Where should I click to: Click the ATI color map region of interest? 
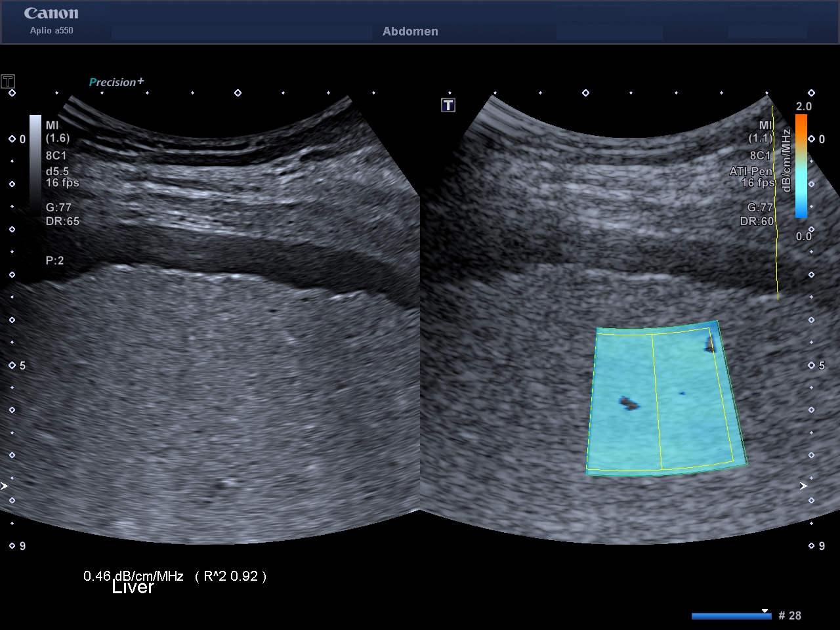(665, 398)
